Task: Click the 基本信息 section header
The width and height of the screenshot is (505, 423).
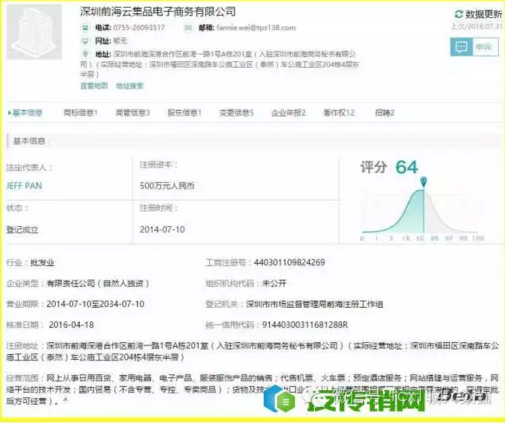Action: (x=29, y=141)
